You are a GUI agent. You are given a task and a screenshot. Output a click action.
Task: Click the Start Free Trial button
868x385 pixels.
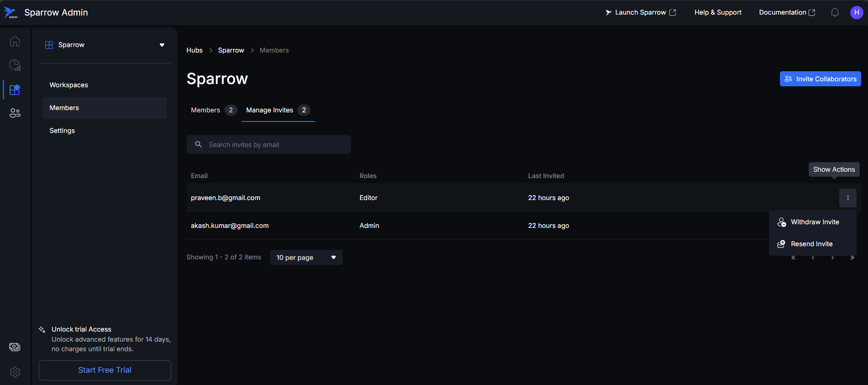105,370
